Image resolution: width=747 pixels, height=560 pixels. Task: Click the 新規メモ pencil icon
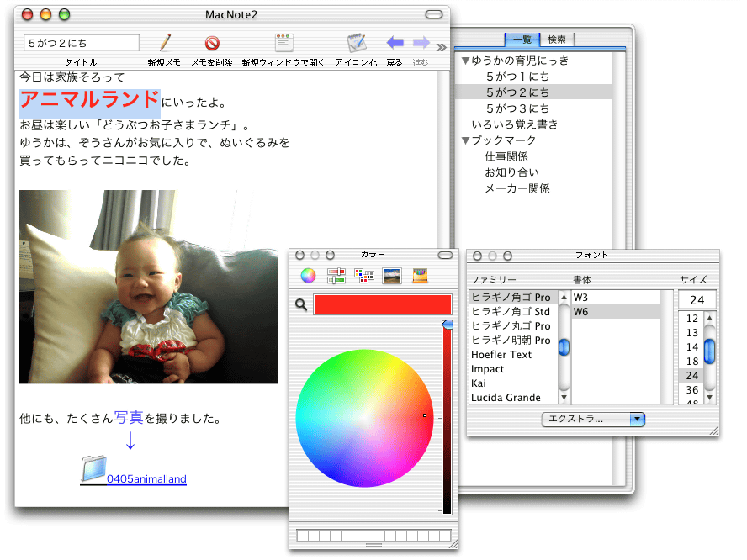click(x=165, y=43)
